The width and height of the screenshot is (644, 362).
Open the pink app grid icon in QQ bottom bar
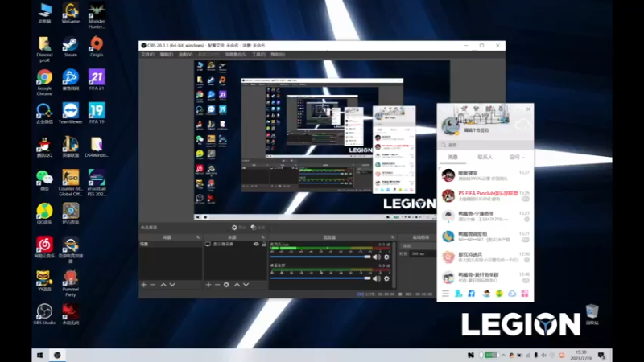[525, 294]
